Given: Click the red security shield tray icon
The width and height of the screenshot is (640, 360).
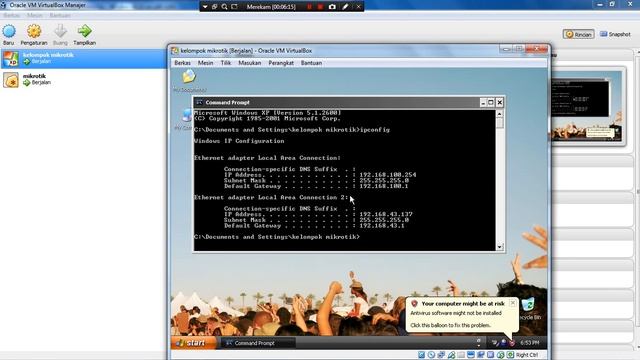Looking at the screenshot, I should (x=512, y=343).
